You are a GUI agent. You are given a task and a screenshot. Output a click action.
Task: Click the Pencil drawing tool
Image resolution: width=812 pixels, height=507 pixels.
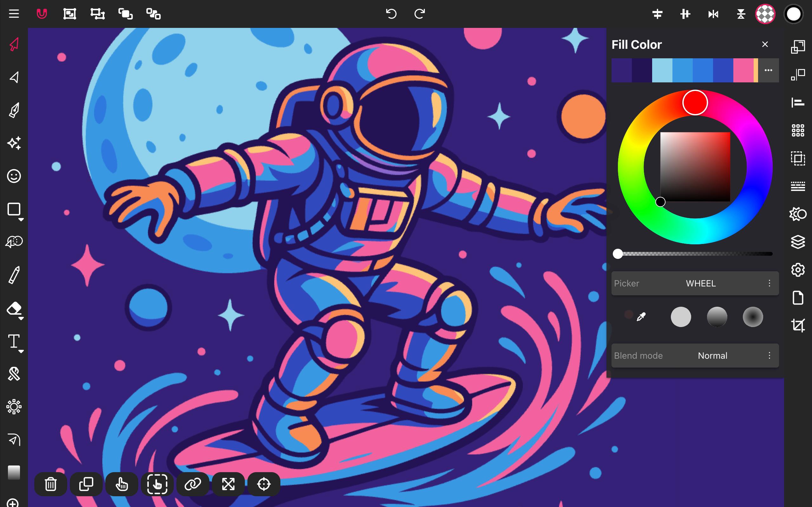click(x=14, y=275)
